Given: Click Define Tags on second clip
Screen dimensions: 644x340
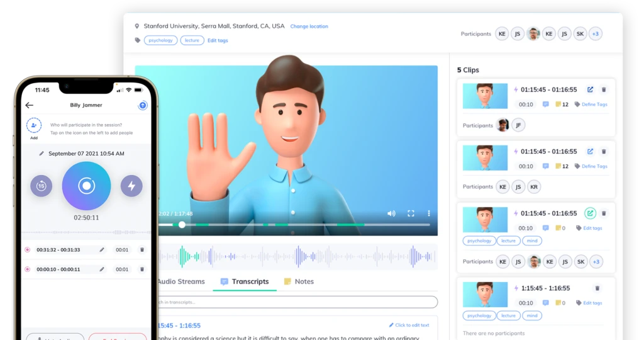Looking at the screenshot, I should (x=591, y=166).
